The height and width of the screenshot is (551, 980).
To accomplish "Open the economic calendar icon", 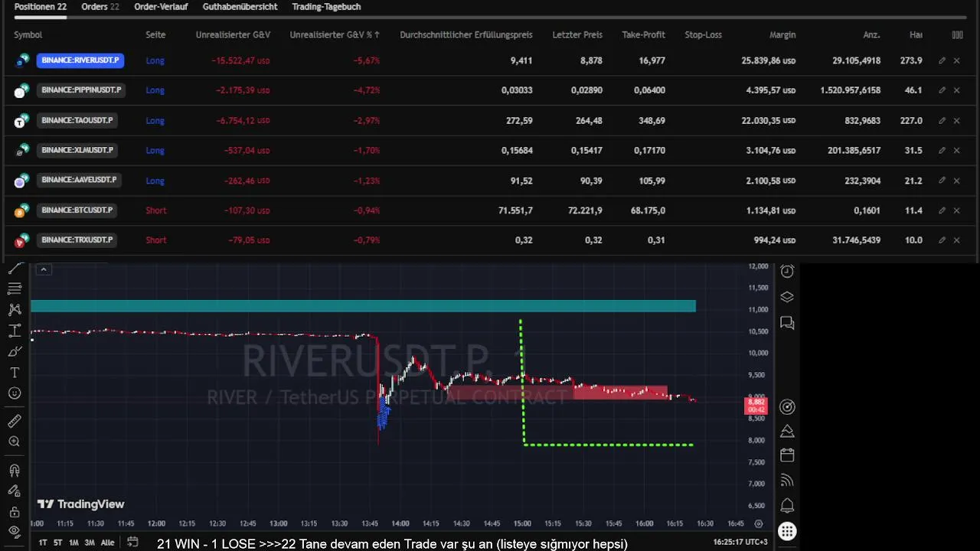I will click(x=787, y=455).
